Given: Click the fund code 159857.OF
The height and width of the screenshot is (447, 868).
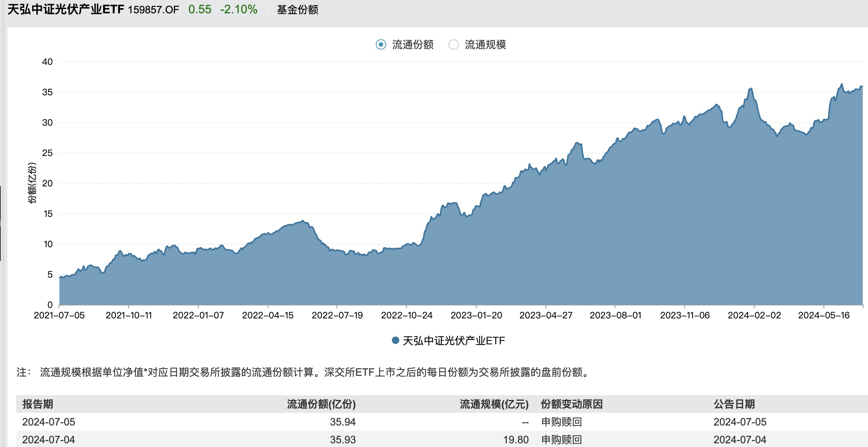Looking at the screenshot, I should pyautogui.click(x=153, y=10).
